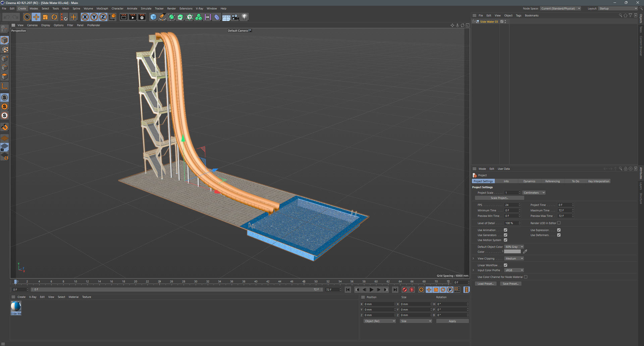644x346 pixels.
Task: Open Object Manager Tags menu
Action: pyautogui.click(x=519, y=15)
